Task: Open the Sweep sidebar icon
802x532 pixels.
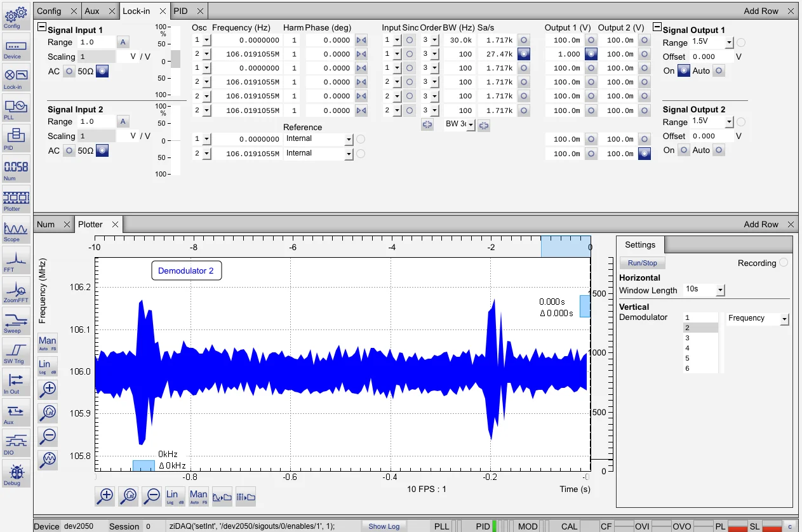Action: [x=15, y=322]
